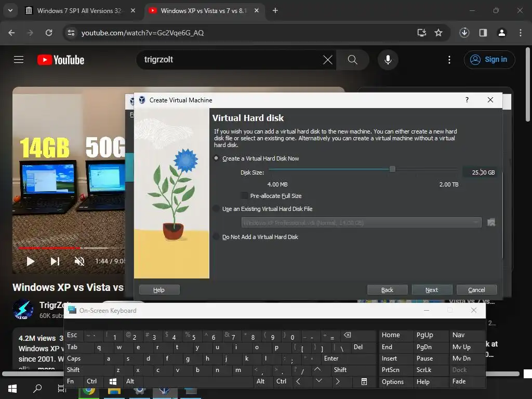The height and width of the screenshot is (399, 532).
Task: Open existing hard disk file dropdown
Action: click(x=361, y=222)
